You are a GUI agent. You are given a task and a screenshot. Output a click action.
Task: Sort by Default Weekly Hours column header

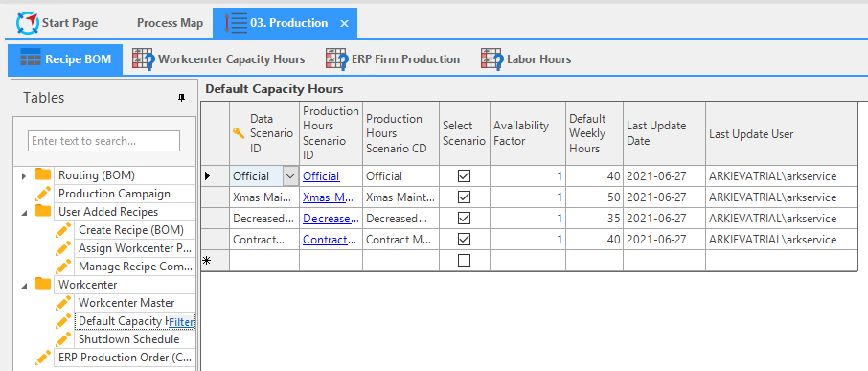[594, 133]
